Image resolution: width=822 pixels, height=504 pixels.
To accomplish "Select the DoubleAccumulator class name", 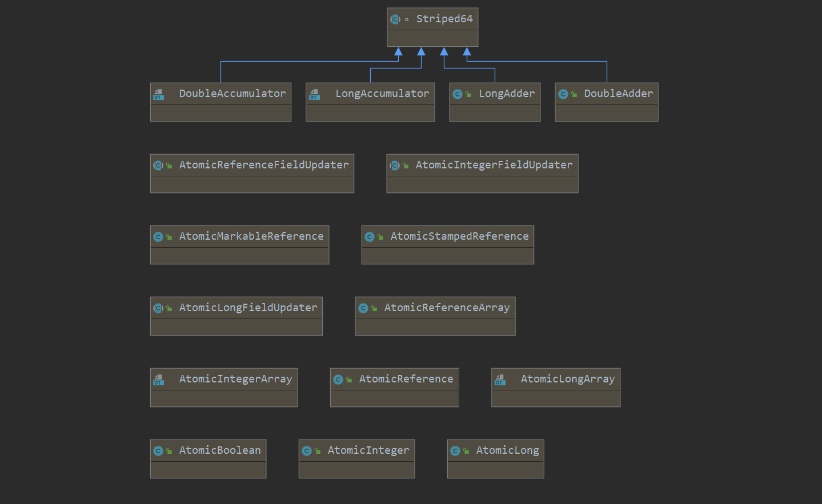I will (x=232, y=94).
